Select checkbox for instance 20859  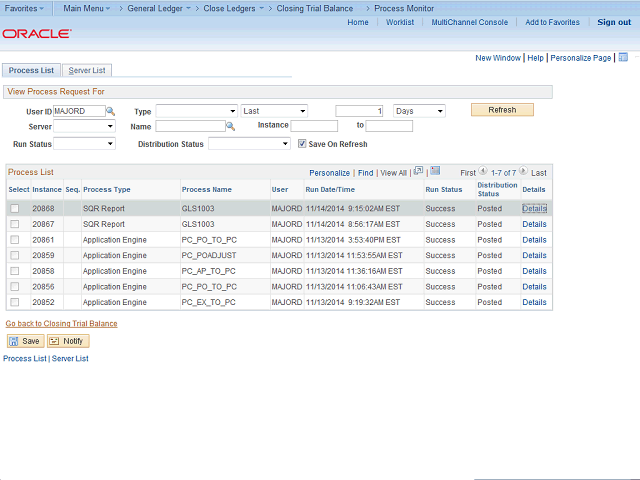tap(14, 256)
